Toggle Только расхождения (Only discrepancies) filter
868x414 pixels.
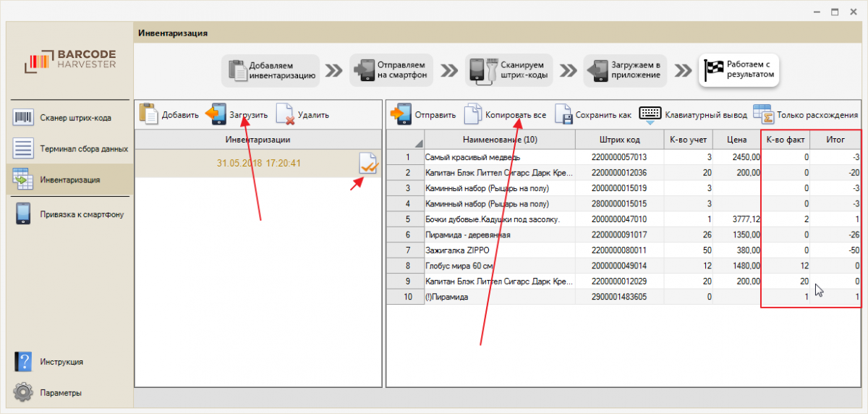tap(763, 114)
